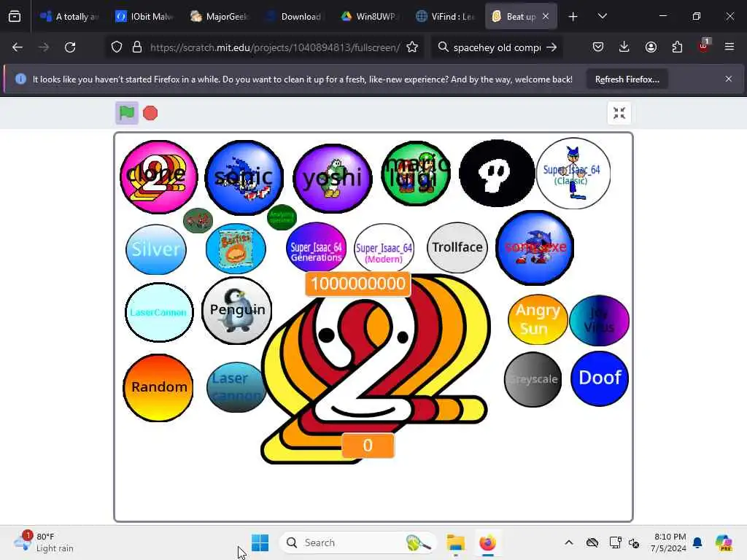
Task: Pick the Penguin character circle
Action: 237,310
